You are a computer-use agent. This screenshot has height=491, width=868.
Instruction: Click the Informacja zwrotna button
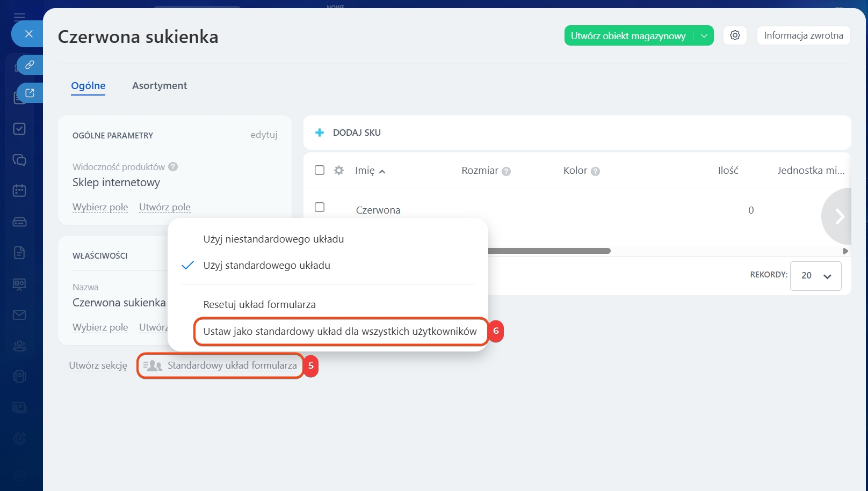pos(803,35)
